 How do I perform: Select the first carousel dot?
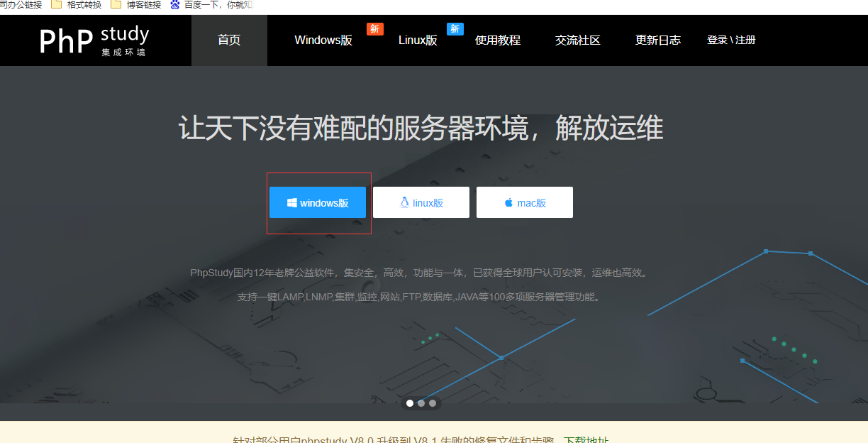coord(410,403)
